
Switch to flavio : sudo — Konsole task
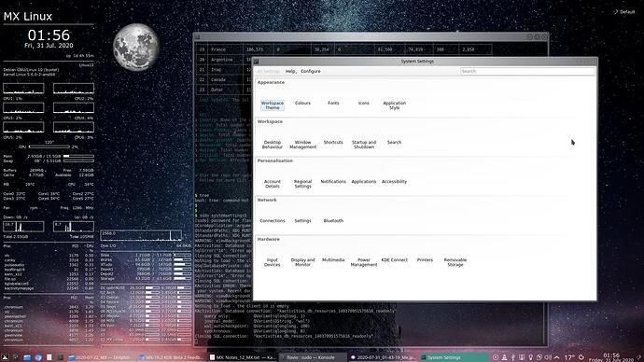coord(314,357)
